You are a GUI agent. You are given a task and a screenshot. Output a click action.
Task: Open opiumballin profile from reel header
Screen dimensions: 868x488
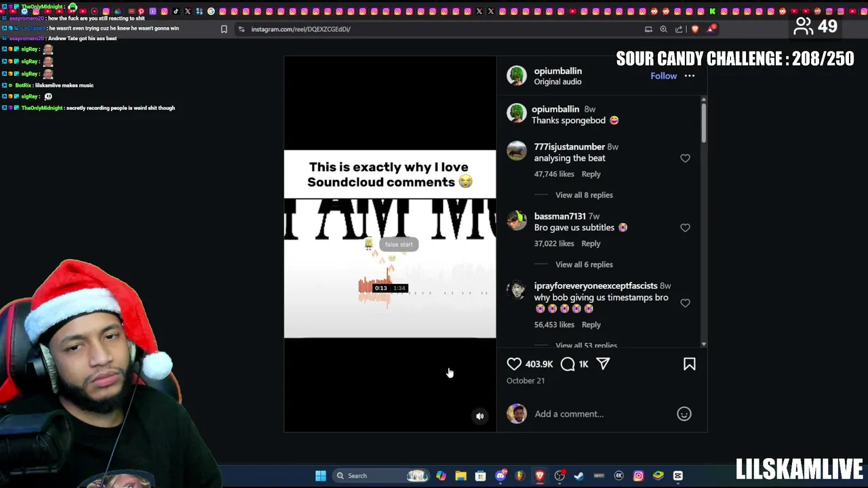(x=557, y=70)
